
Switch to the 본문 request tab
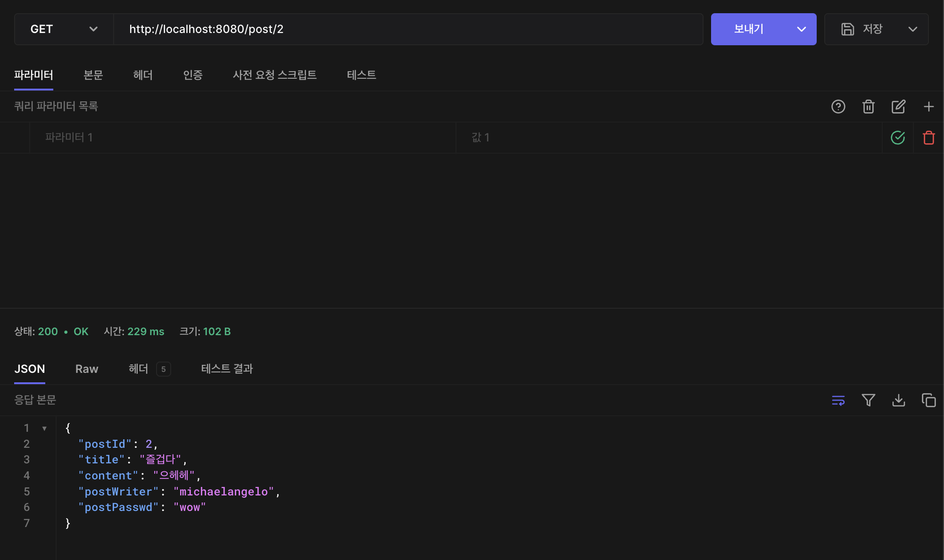click(93, 75)
